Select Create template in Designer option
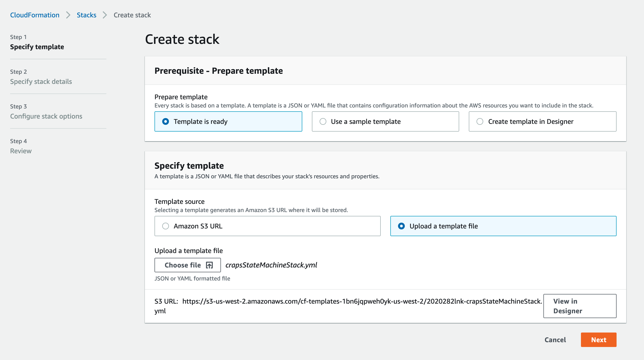 coord(542,121)
